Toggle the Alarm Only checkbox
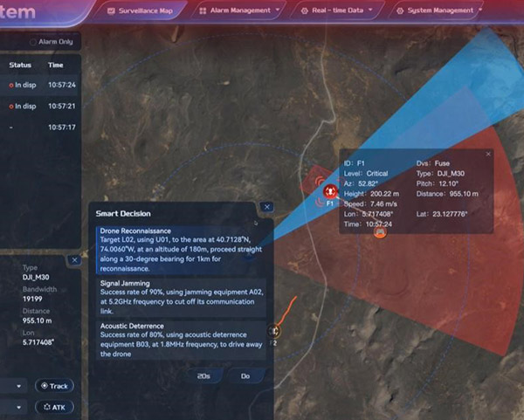This screenshot has width=524, height=420. click(33, 41)
